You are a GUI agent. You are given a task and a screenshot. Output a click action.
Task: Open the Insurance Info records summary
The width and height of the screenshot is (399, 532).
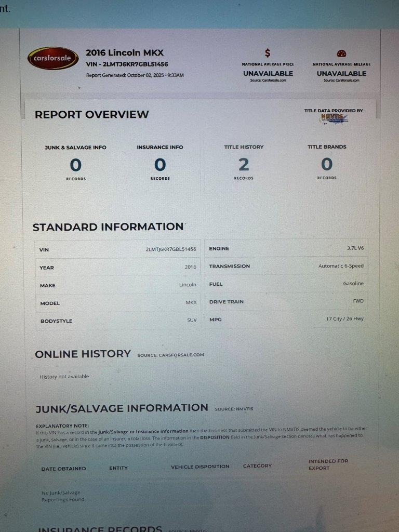(160, 162)
